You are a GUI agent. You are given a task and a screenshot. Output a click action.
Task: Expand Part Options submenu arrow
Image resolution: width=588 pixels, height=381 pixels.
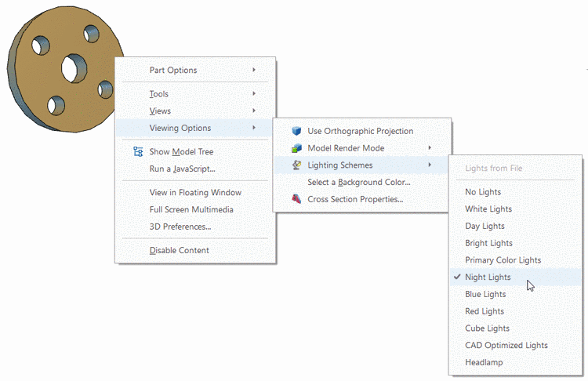pyautogui.click(x=254, y=70)
